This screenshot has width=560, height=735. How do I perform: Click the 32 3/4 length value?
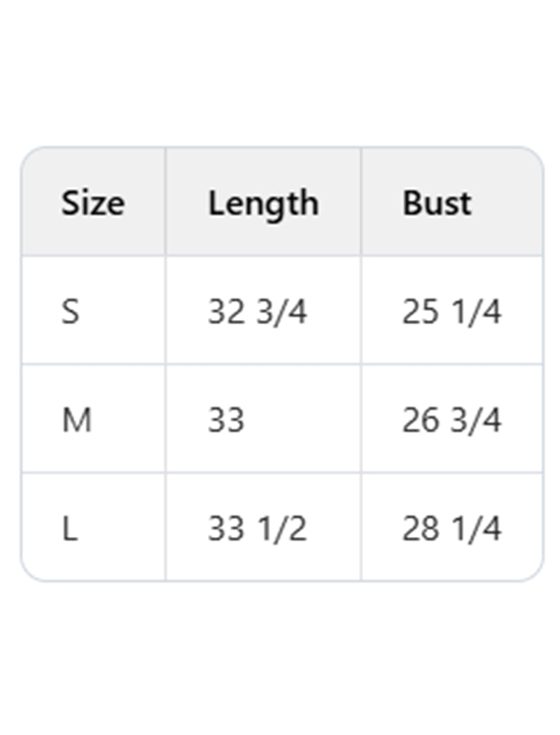point(257,311)
